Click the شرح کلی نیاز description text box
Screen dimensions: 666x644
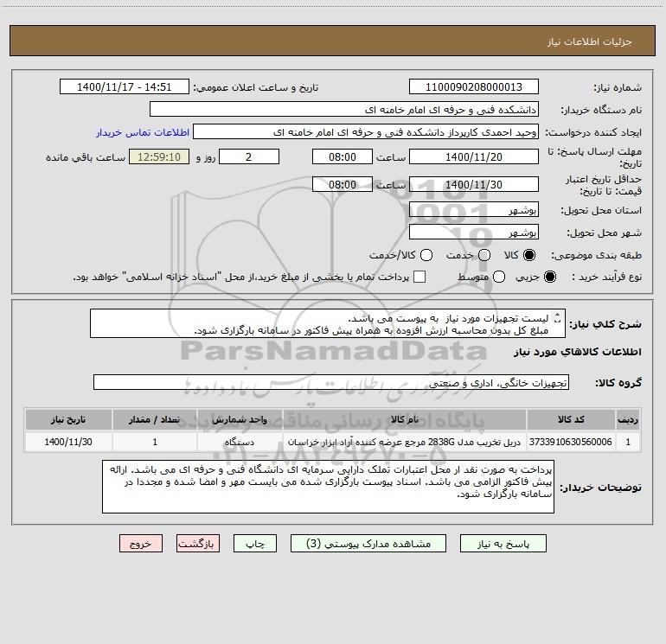coord(328,324)
